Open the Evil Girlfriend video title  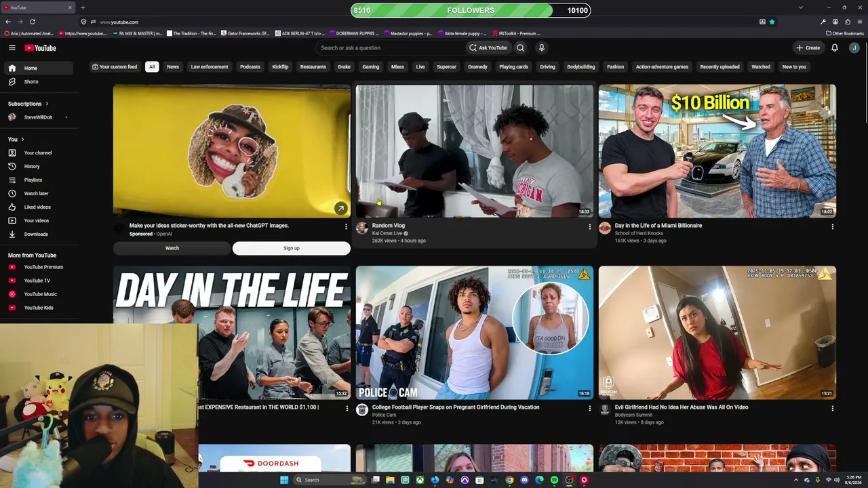pyautogui.click(x=682, y=407)
